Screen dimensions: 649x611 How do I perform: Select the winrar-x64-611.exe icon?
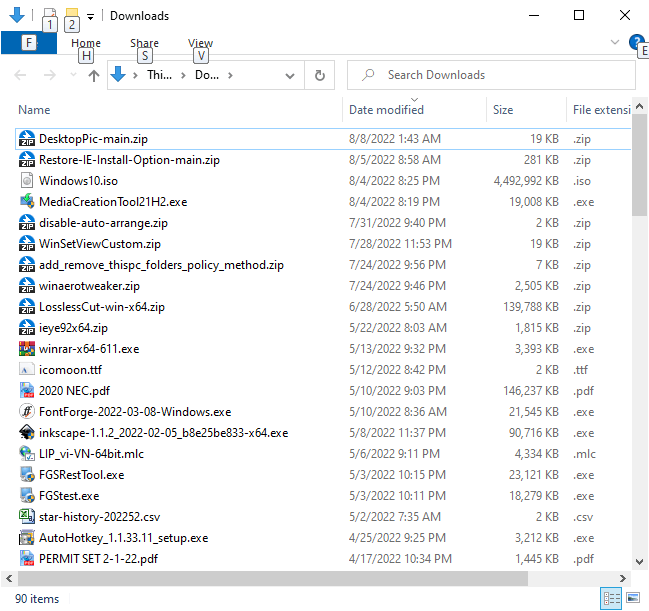(27, 349)
